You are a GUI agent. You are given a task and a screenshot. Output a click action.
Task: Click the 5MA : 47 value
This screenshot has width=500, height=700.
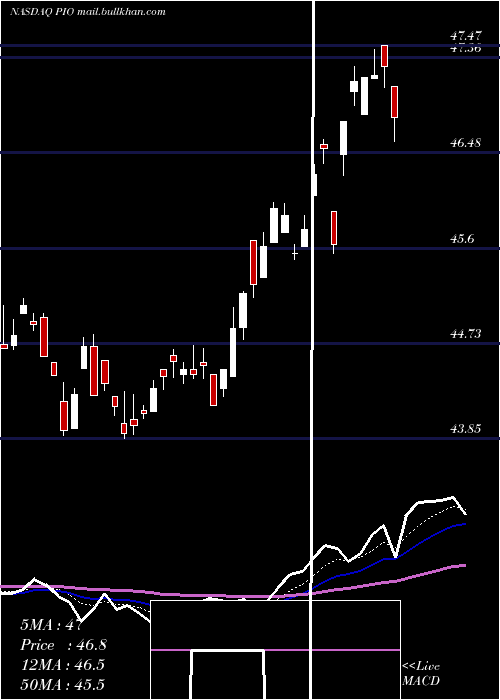[51, 625]
